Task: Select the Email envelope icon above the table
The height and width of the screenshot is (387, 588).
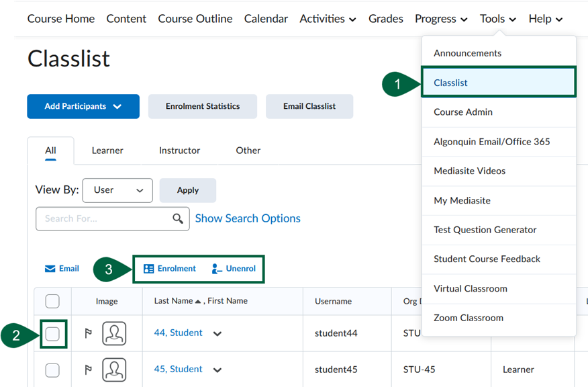Action: point(52,268)
